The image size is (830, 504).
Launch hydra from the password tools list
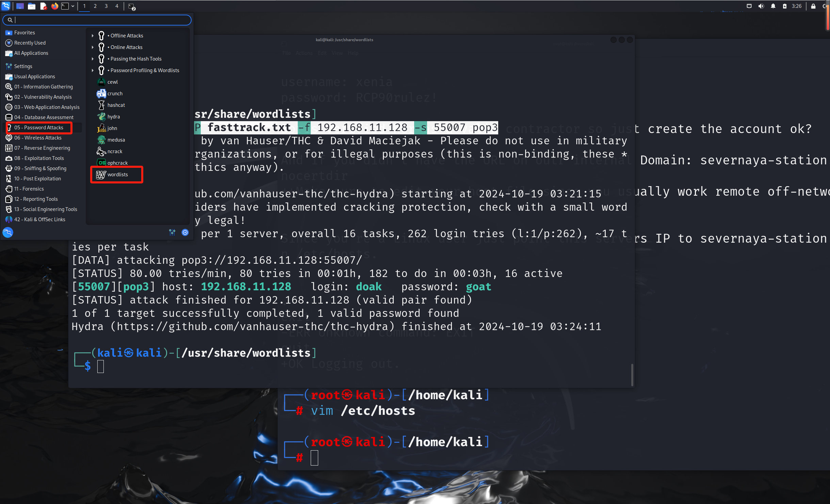[113, 117]
